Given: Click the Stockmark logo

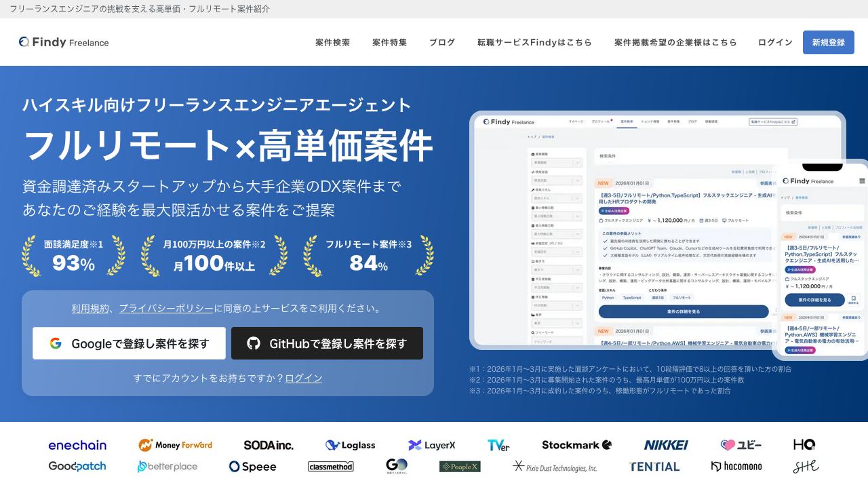Looking at the screenshot, I should (576, 445).
